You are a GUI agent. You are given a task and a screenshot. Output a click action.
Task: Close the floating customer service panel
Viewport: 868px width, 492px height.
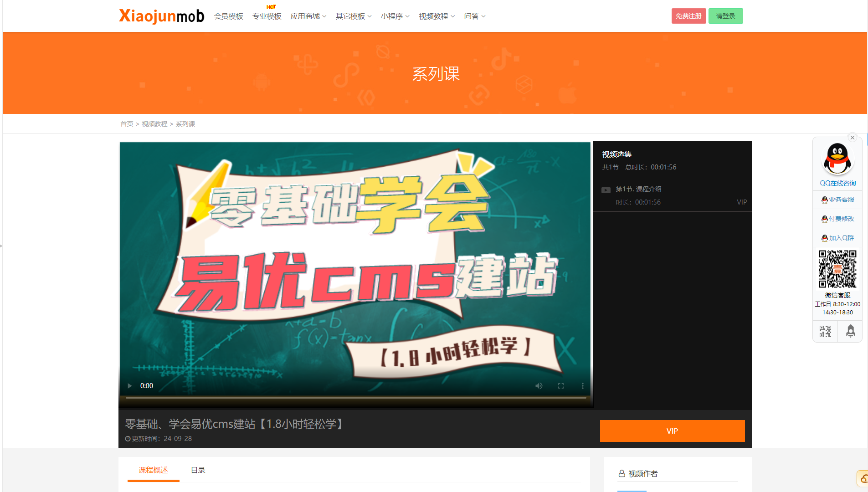coord(853,138)
